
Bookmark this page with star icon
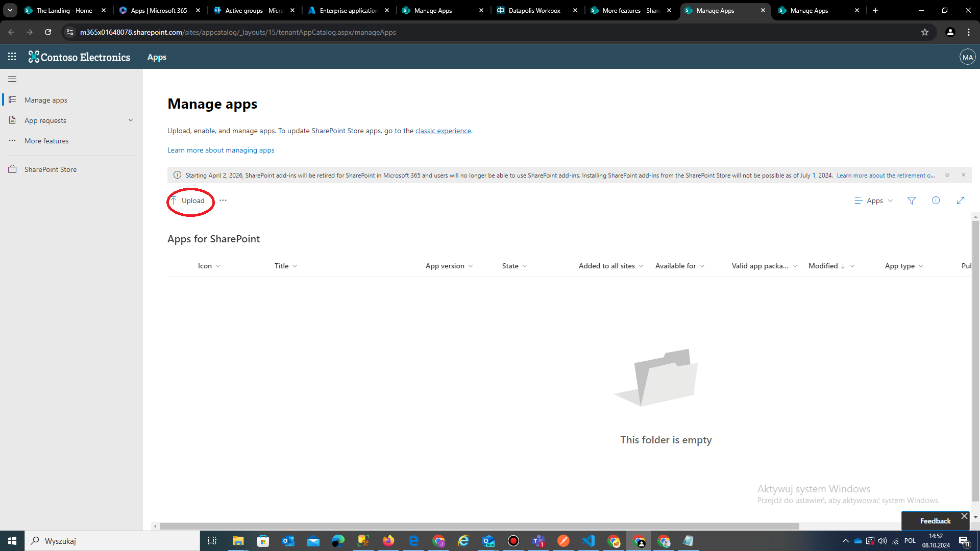pos(925,32)
